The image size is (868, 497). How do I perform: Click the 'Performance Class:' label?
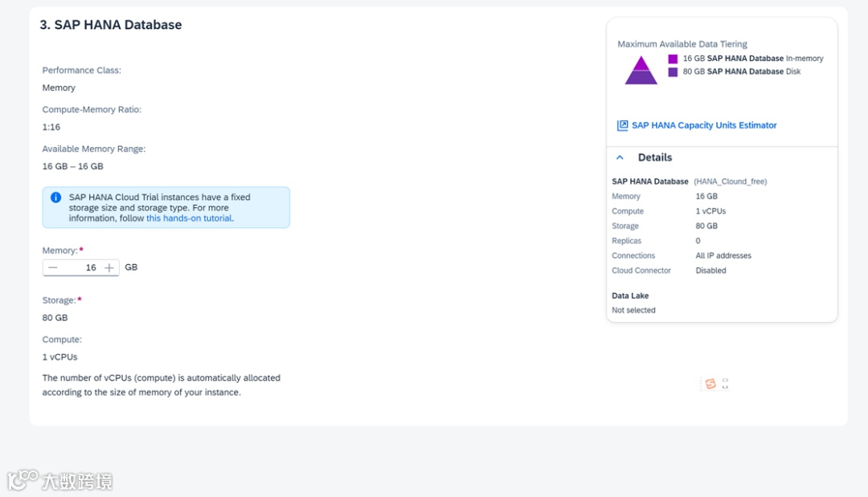pyautogui.click(x=81, y=70)
